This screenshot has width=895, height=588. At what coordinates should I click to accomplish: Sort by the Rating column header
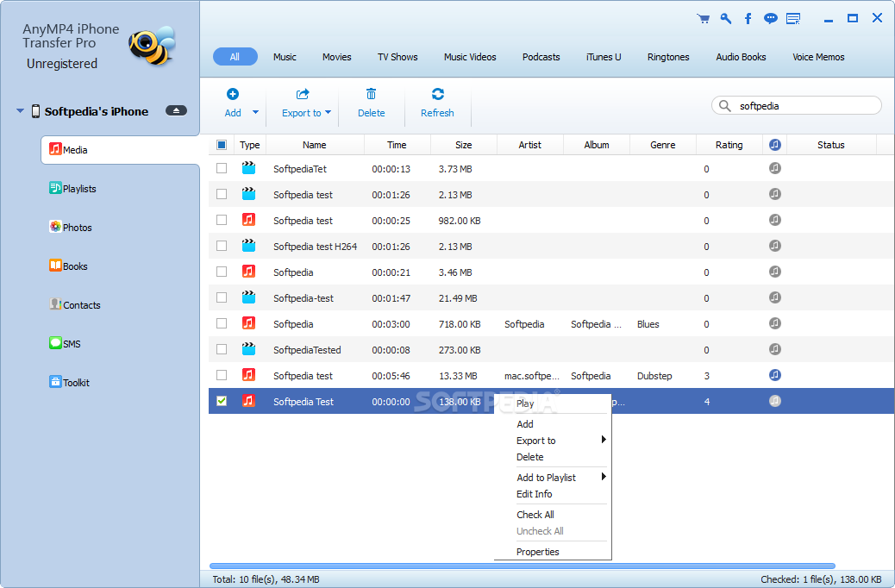(x=729, y=145)
